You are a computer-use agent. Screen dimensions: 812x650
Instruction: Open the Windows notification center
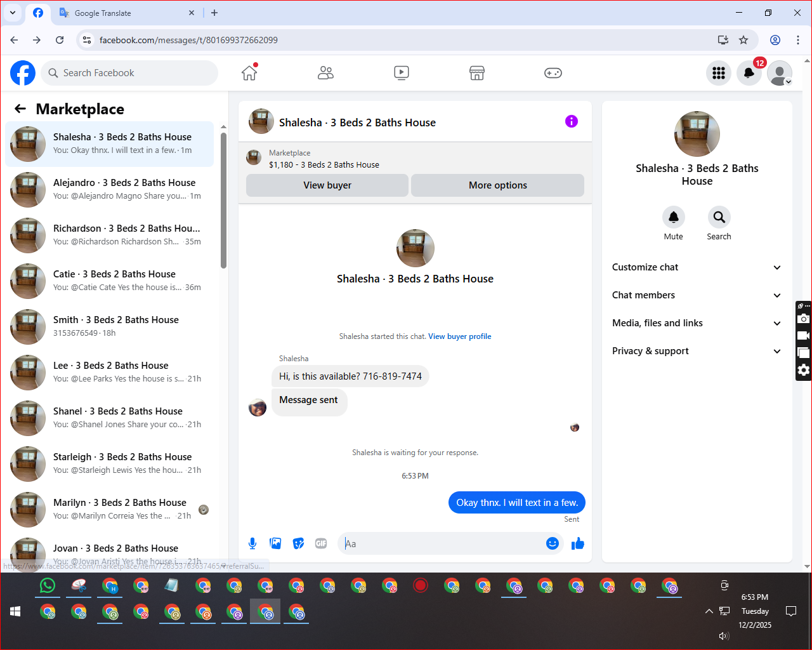(x=791, y=611)
